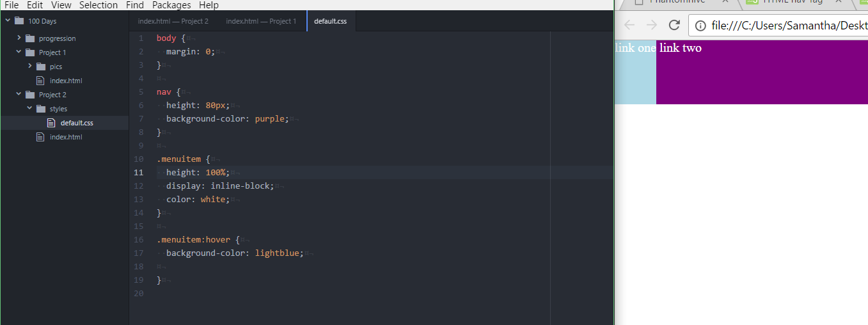868x325 pixels.
Task: Click the browser back arrow
Action: coord(629,25)
